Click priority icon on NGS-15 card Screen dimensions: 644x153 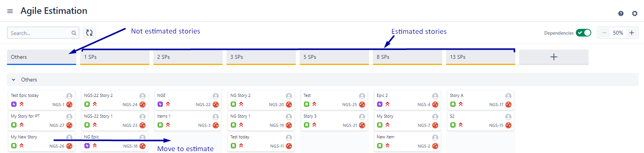tap(461, 125)
